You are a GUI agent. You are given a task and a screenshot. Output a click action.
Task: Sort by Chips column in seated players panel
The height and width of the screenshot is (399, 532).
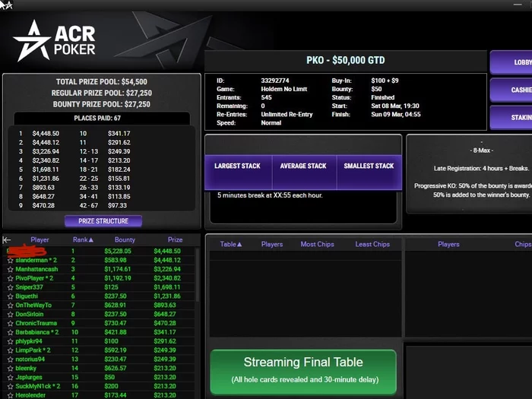click(523, 244)
